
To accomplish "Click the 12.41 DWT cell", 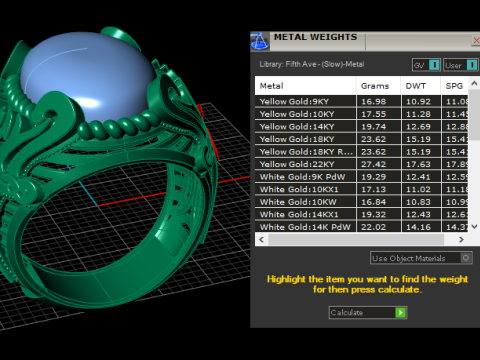I will pos(421,177).
